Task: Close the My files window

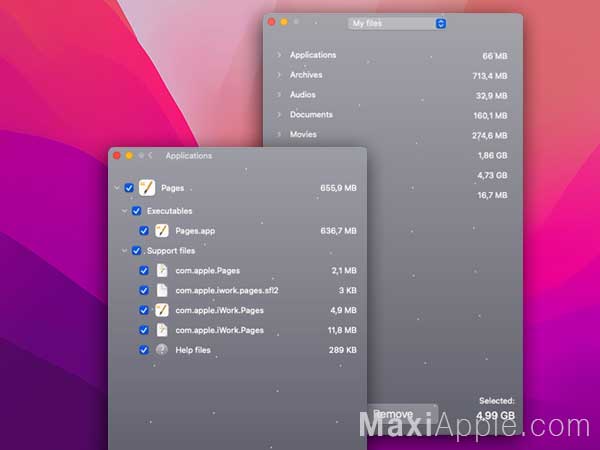Action: 272,22
